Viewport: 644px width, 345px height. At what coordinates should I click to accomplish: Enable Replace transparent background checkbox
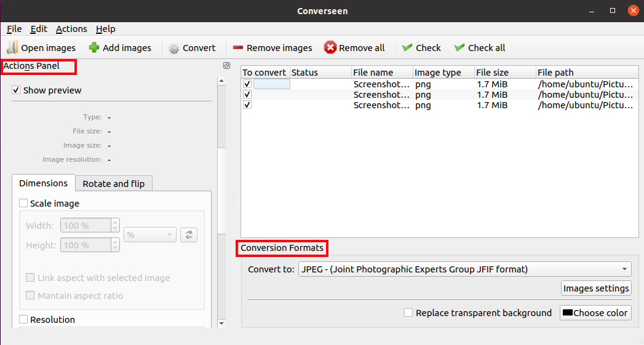pyautogui.click(x=408, y=312)
